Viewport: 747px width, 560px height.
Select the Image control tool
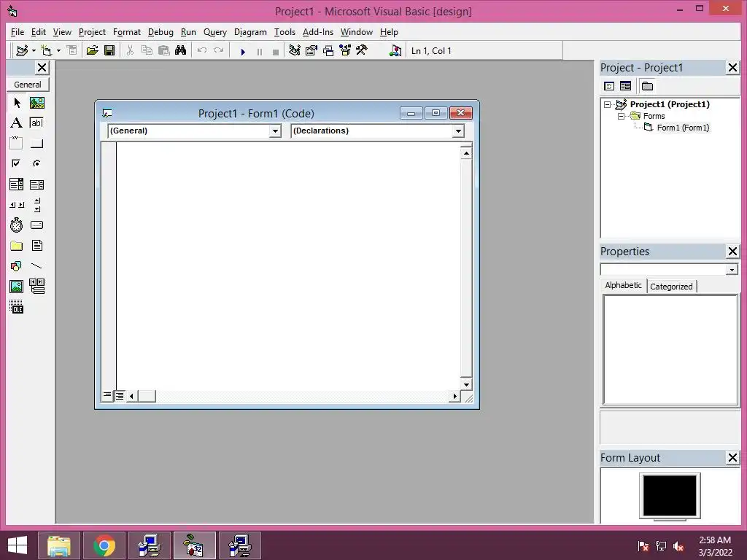pos(16,286)
